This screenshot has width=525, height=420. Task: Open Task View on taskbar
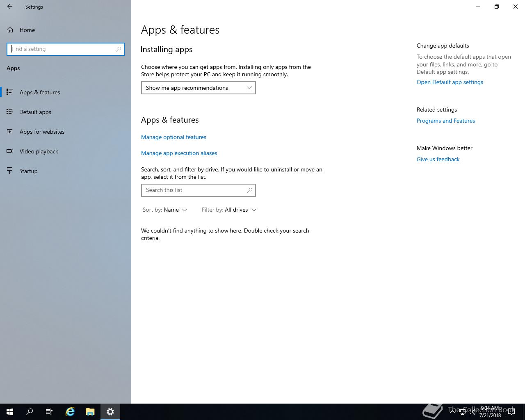point(49,412)
